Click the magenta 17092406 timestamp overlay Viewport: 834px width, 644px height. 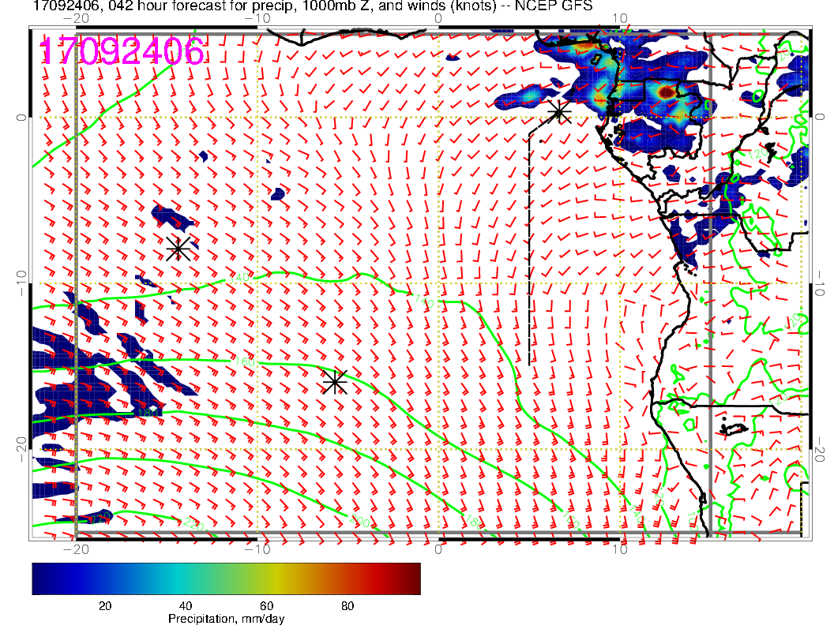click(122, 51)
